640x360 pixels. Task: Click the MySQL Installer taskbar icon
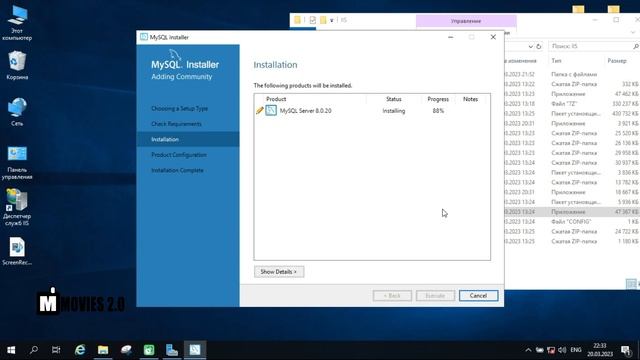click(195, 350)
